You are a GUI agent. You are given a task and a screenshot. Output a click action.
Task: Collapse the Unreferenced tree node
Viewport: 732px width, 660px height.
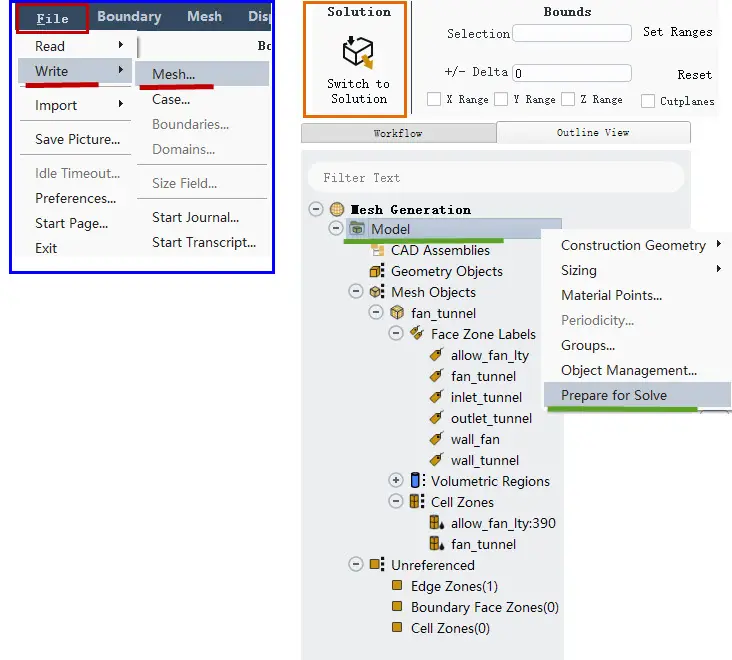pos(356,564)
